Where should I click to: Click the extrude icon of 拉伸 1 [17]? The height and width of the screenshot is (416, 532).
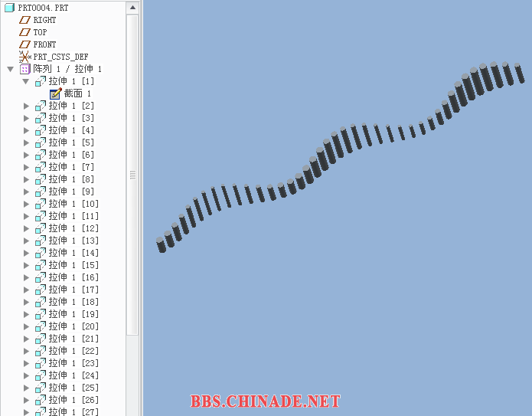[41, 290]
